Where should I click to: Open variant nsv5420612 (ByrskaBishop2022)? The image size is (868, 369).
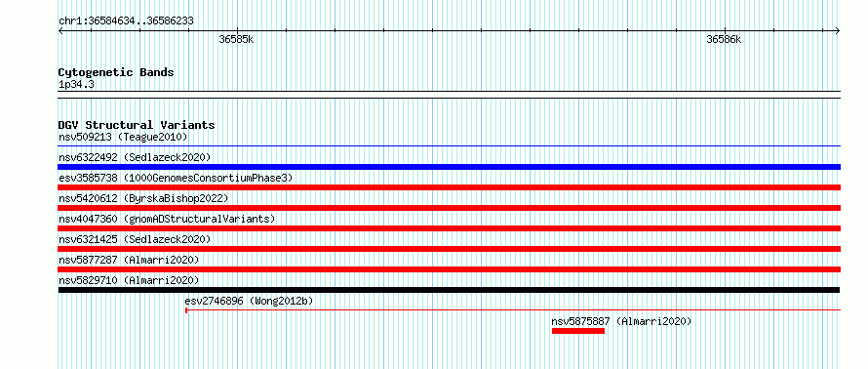click(x=143, y=198)
